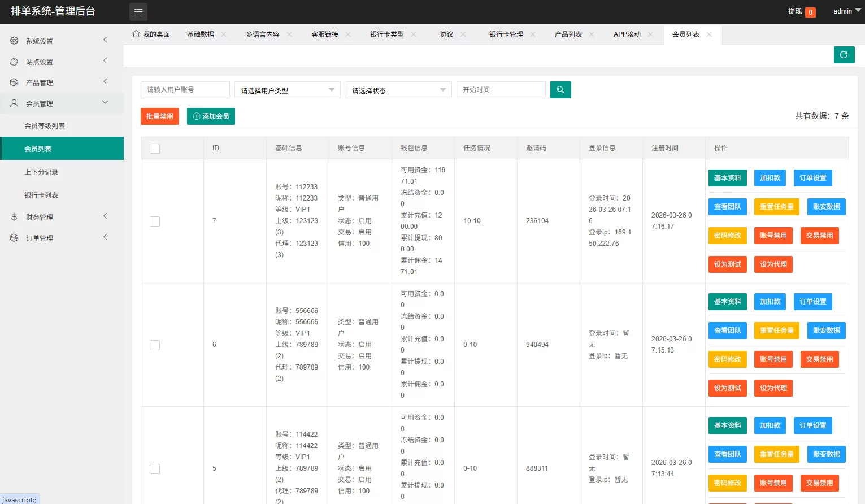
Task: Click the 添加会员 button
Action: click(211, 116)
